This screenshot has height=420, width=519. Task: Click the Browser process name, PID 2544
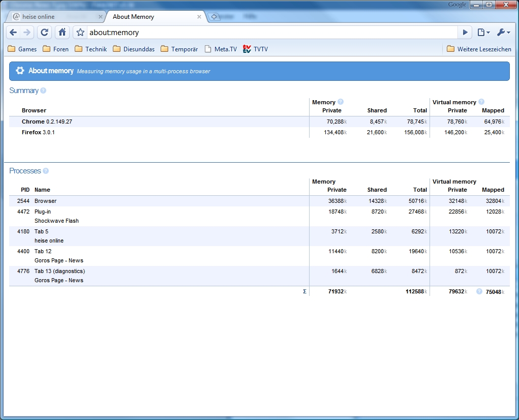pyautogui.click(x=46, y=201)
